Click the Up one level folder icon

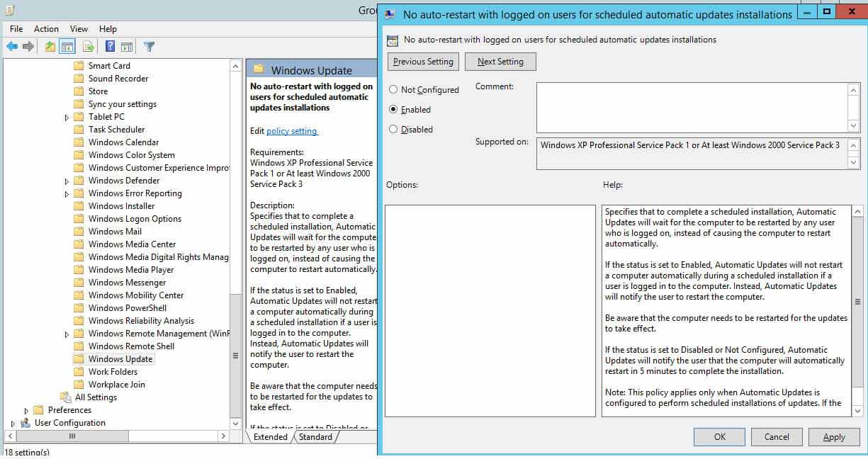50,47
